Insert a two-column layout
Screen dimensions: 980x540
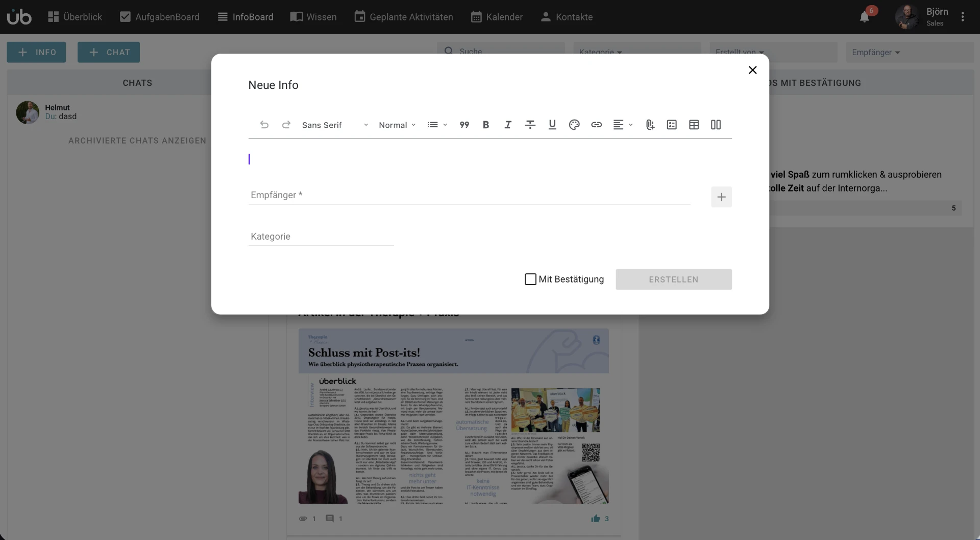click(716, 125)
